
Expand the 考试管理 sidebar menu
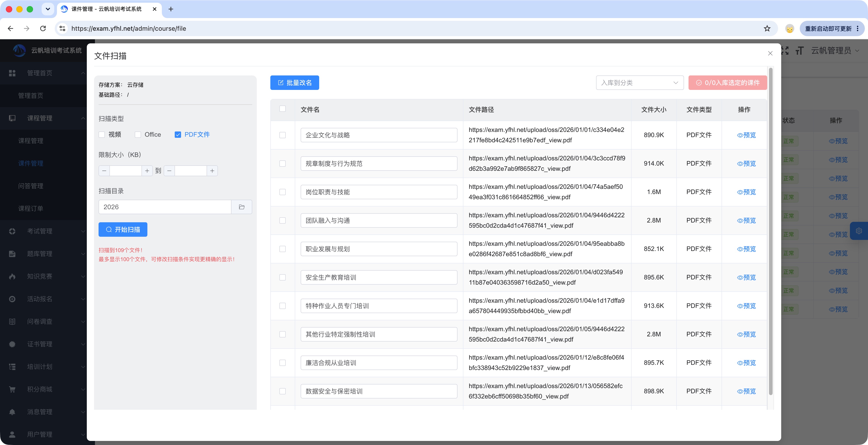tap(43, 231)
